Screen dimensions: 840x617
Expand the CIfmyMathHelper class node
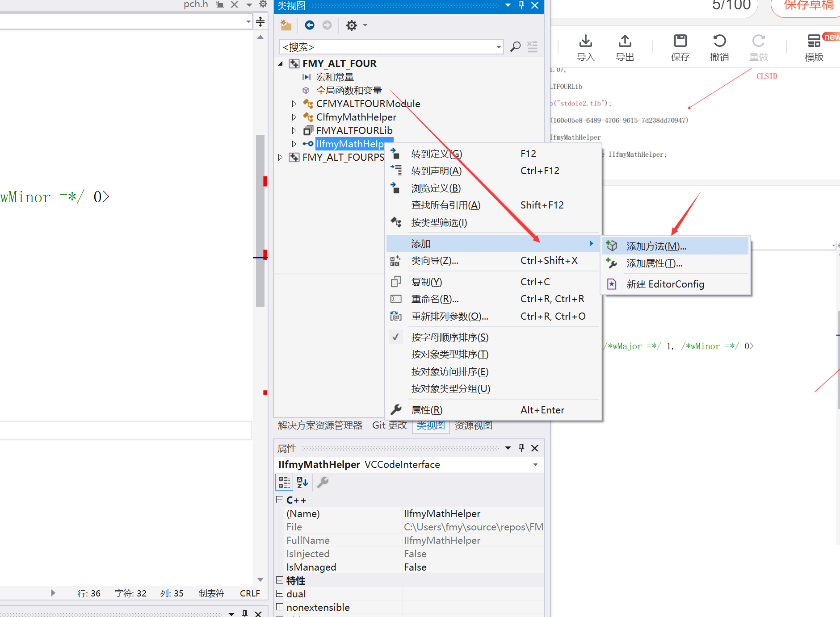pyautogui.click(x=294, y=117)
